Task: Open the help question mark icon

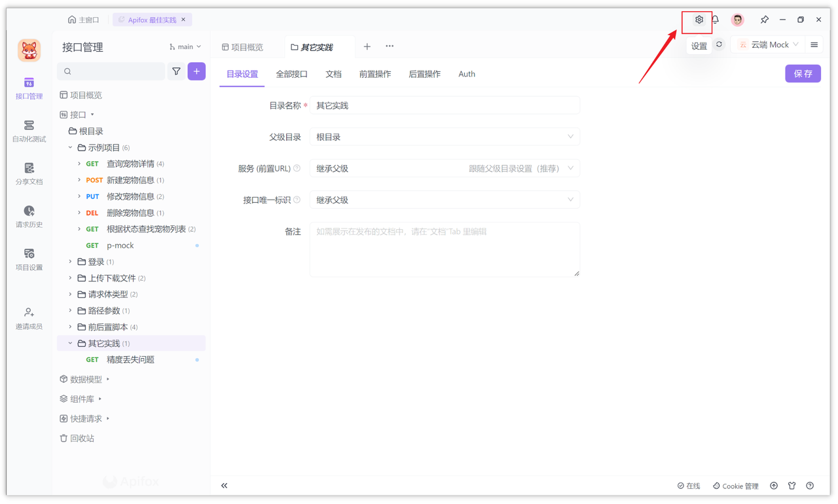Action: (810, 486)
